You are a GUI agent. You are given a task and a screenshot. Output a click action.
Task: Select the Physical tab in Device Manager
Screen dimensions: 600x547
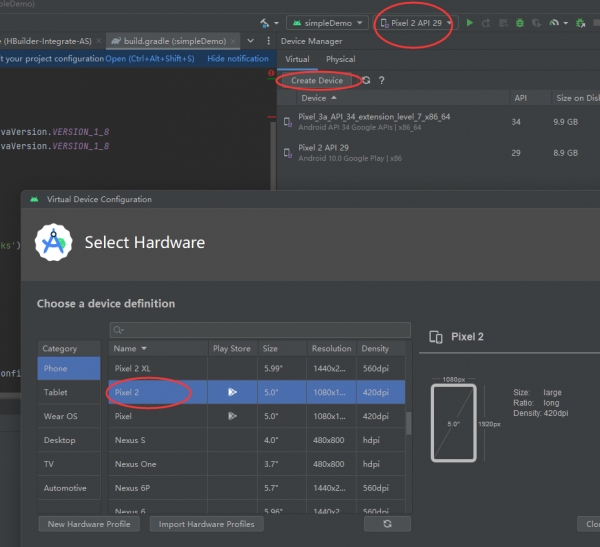341,59
